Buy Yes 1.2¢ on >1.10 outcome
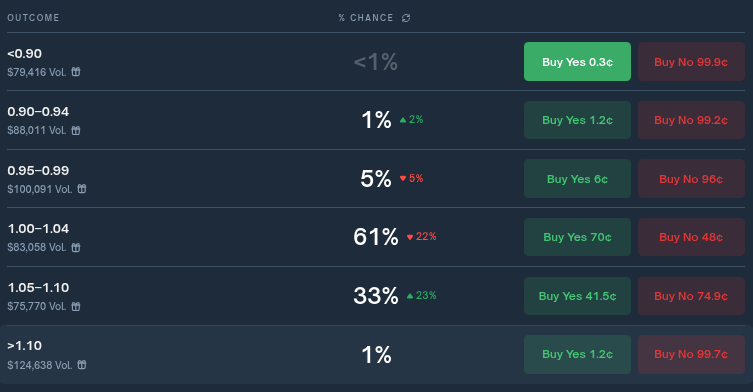Image resolution: width=753 pixels, height=392 pixels. point(577,355)
